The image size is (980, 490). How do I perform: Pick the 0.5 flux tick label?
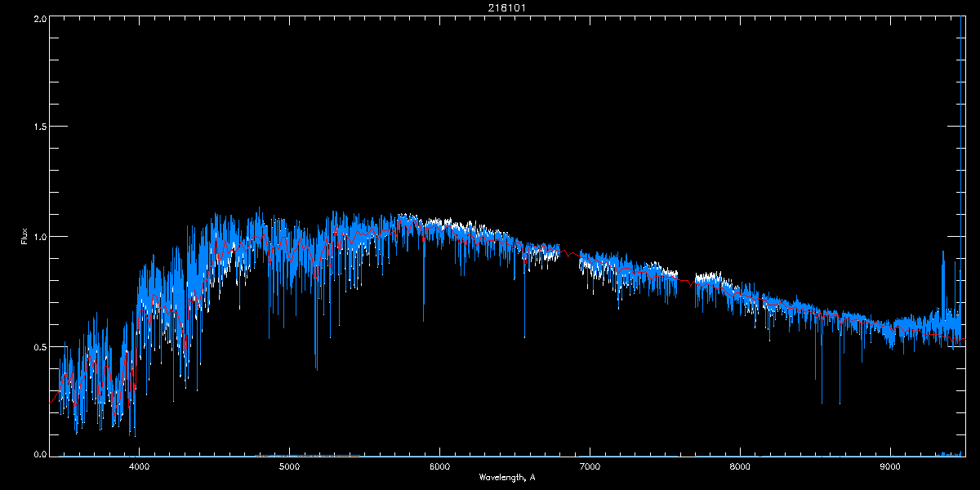pos(38,346)
